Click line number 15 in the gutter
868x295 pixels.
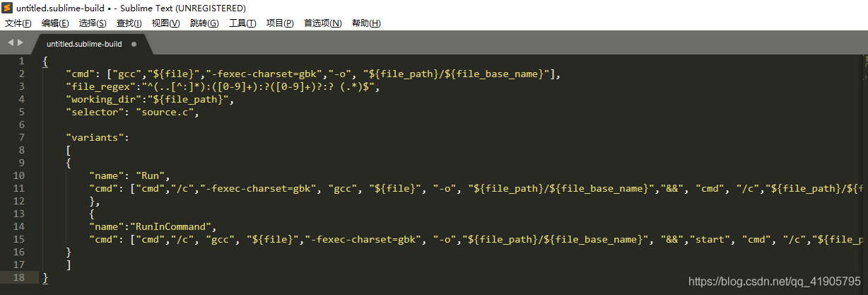pyautogui.click(x=19, y=239)
